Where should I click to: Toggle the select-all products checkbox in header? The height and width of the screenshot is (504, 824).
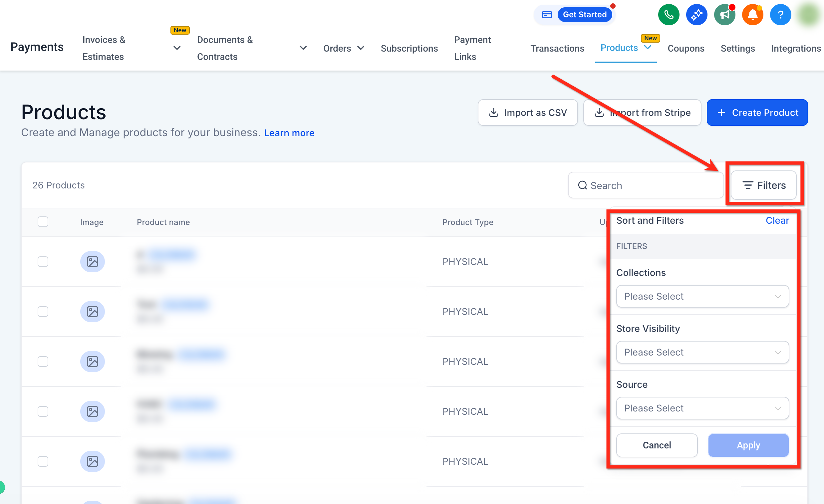43,222
